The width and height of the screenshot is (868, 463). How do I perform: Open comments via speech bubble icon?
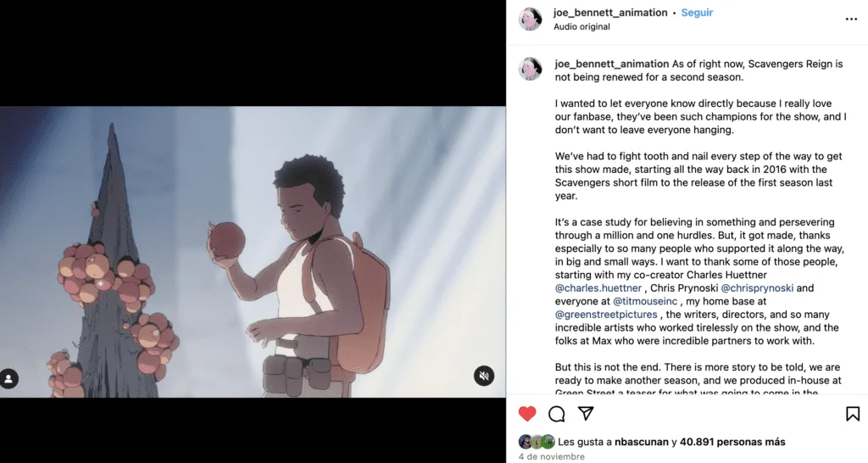[x=556, y=414]
